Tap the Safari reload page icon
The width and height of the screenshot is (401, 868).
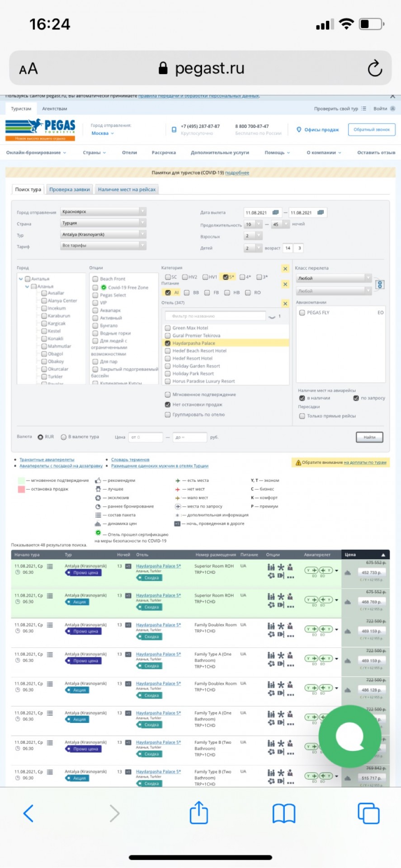pos(375,69)
